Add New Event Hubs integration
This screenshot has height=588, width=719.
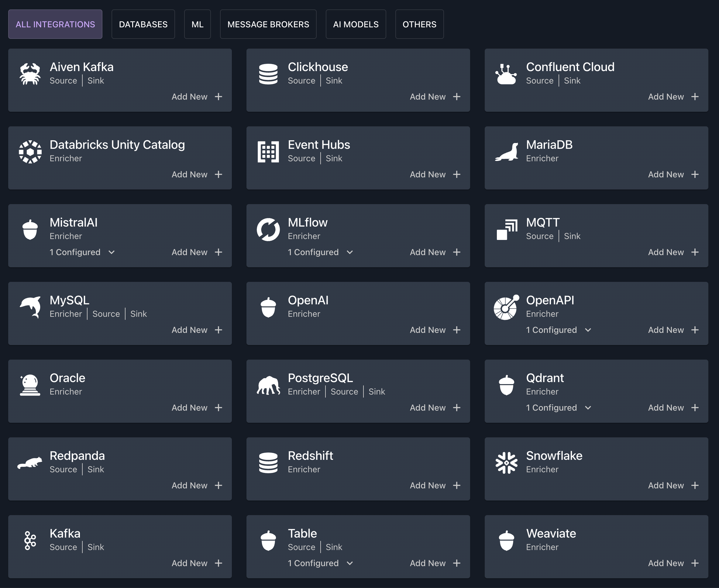tap(435, 174)
